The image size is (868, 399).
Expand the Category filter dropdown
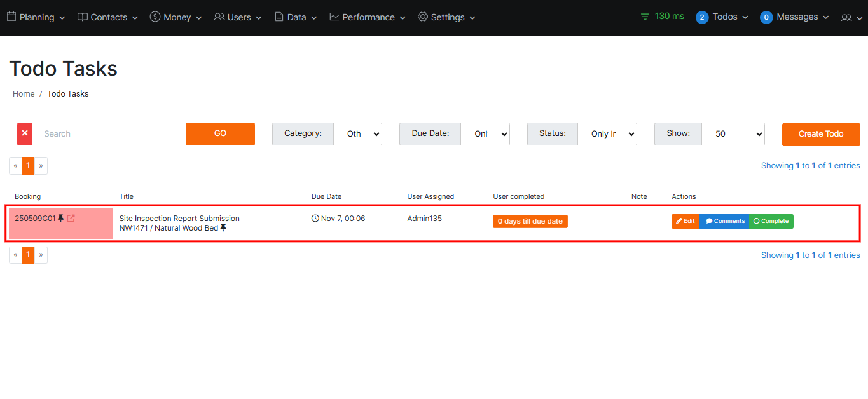click(x=357, y=134)
